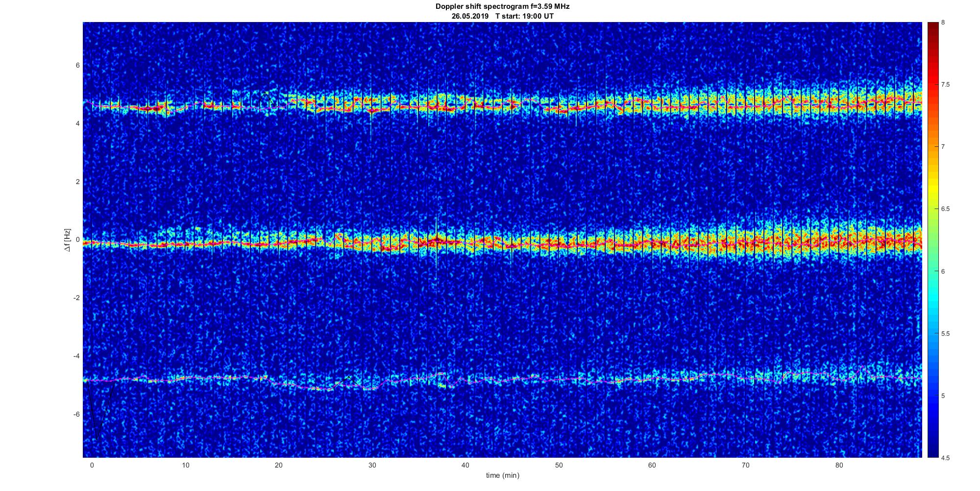Click the colorbar tick label '4.5'
Viewport: 980px width, 491px height.
click(945, 458)
